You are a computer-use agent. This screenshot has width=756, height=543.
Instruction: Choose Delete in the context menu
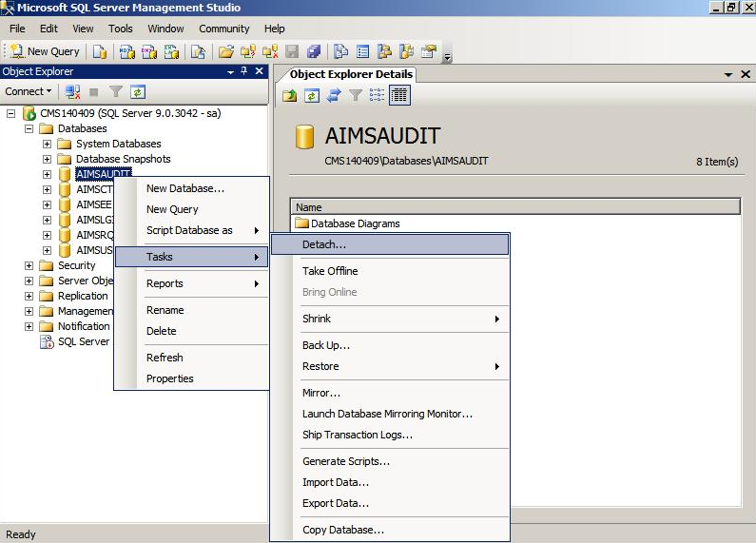191,331
